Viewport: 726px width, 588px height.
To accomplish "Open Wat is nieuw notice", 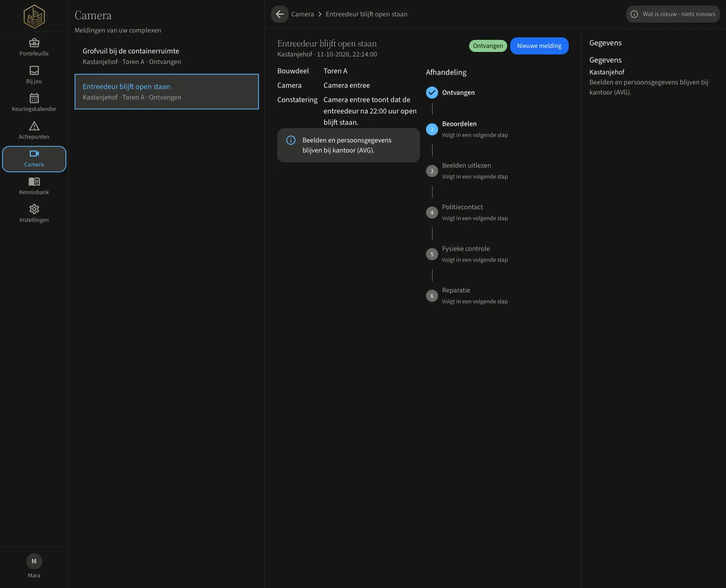I will click(673, 14).
